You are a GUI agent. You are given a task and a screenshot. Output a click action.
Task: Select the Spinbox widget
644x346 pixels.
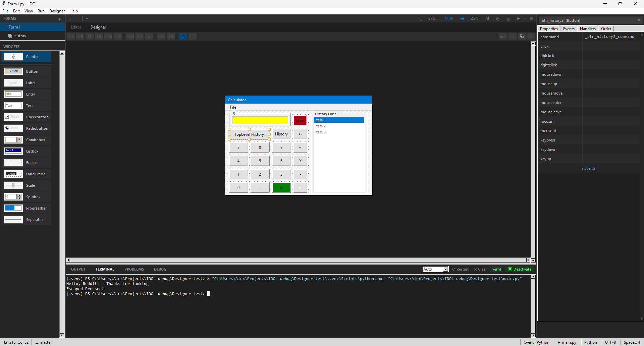[27, 197]
